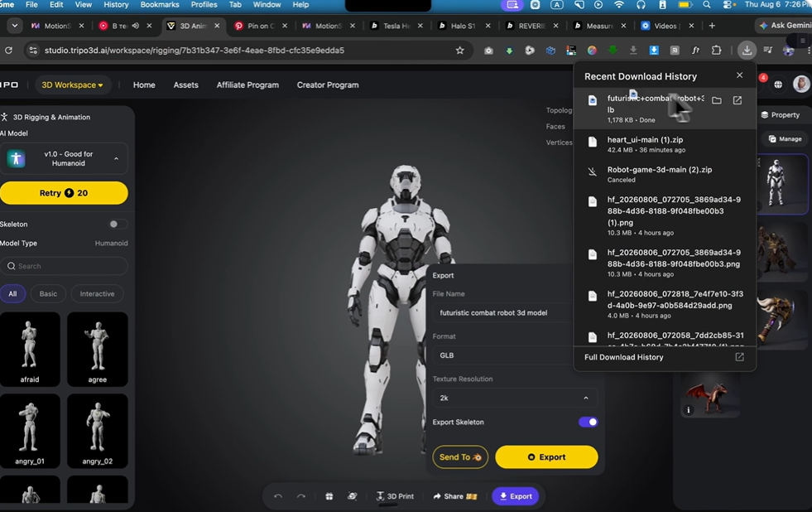Select the white robot model thumbnail

coord(782,184)
